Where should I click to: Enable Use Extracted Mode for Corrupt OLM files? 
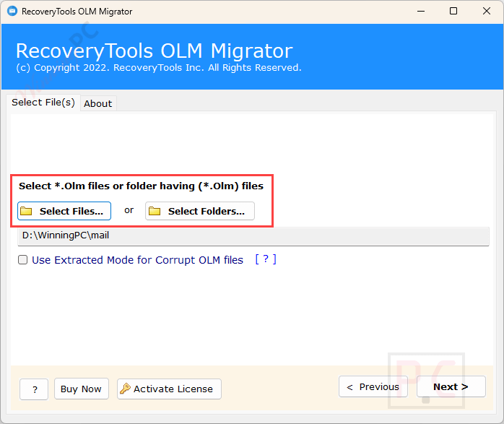[x=23, y=260]
